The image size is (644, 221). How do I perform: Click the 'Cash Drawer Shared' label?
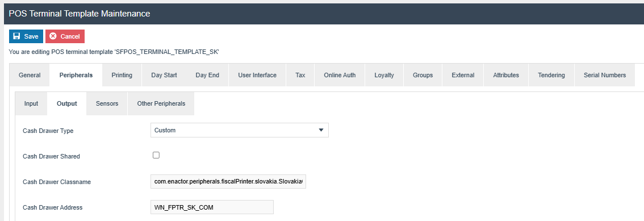tap(51, 156)
